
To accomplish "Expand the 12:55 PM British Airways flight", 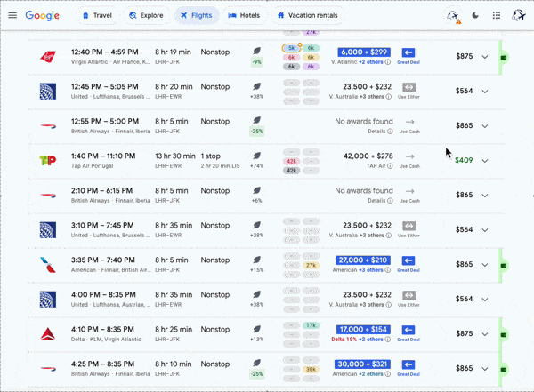I will point(485,126).
